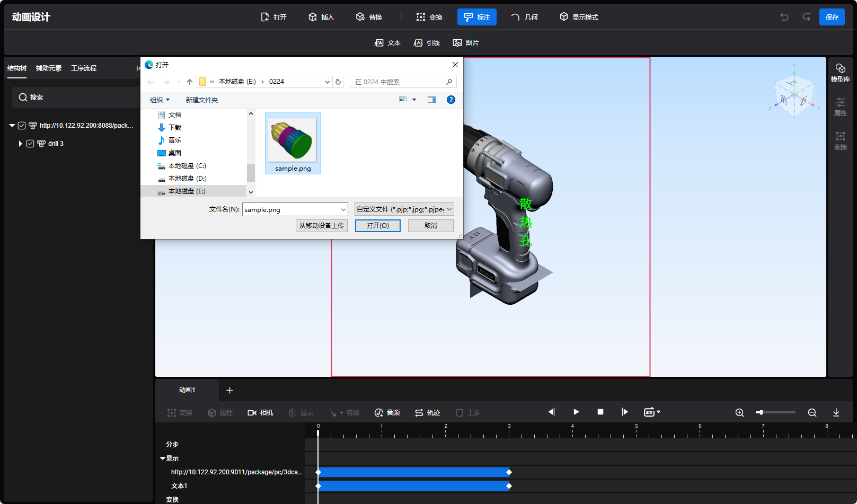Click the play animation button
857x504 pixels.
[x=576, y=412]
